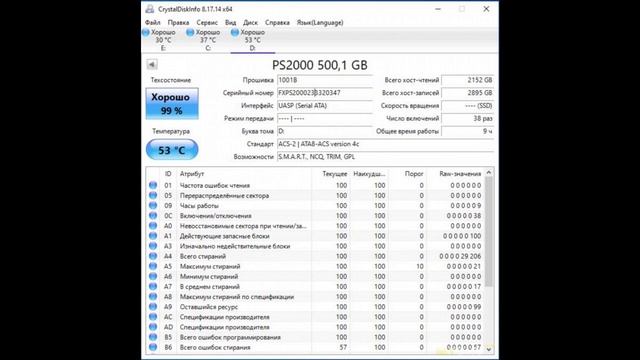Select the Действующие запасные блоки row
Screen dimensions: 640x360
tap(315, 236)
